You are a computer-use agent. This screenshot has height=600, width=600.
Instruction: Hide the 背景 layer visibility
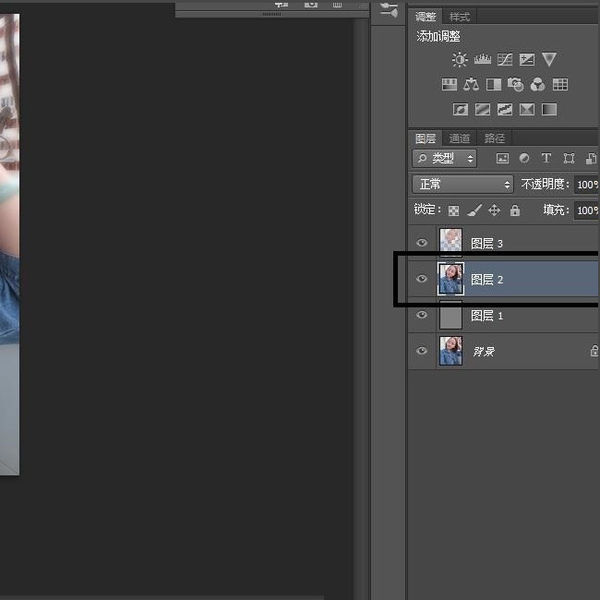tap(422, 351)
